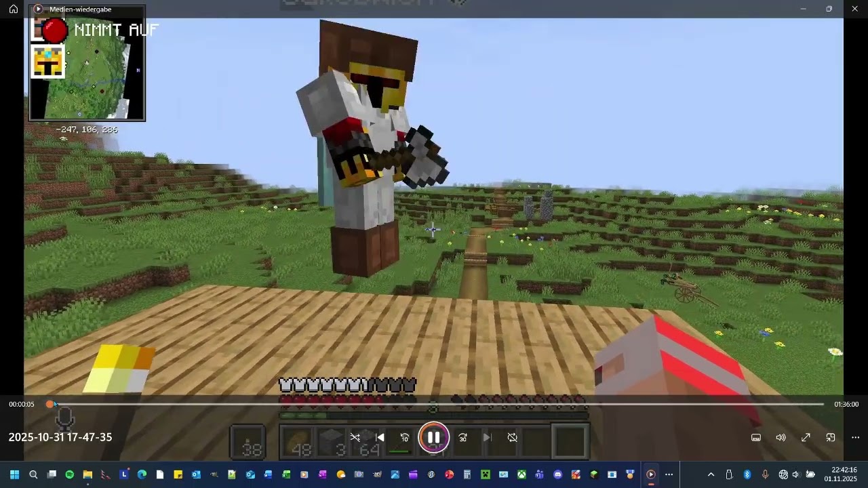Open Excel from taskbar
The width and height of the screenshot is (868, 488).
(286, 474)
